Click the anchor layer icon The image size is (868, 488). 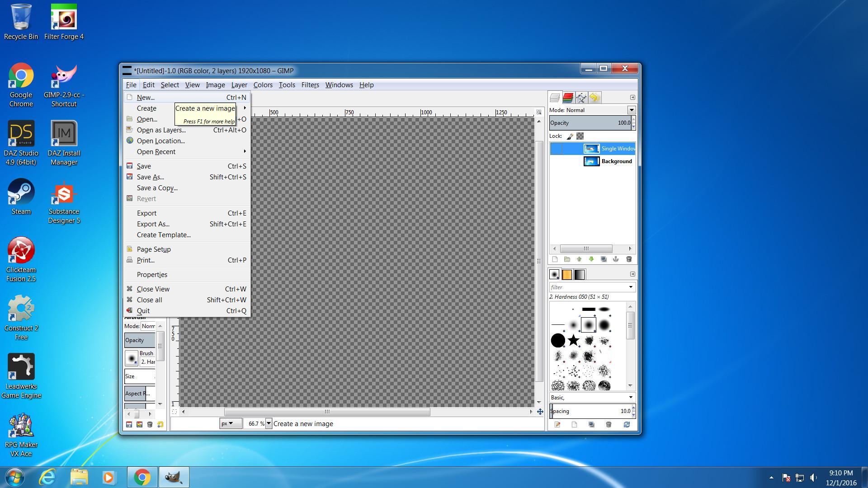point(616,259)
